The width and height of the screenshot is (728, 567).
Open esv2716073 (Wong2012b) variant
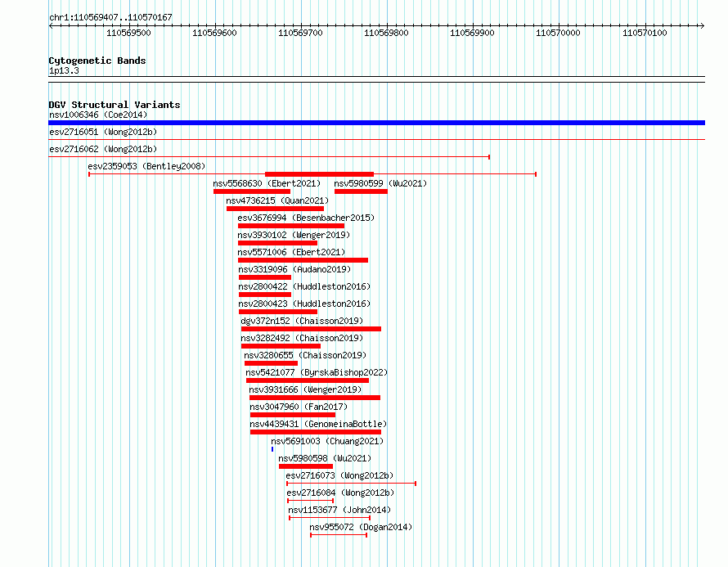point(339,475)
